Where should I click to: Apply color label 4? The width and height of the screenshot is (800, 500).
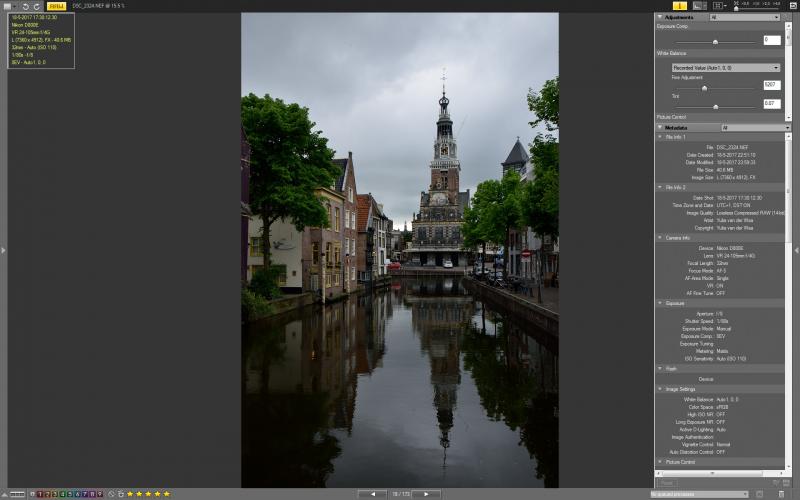pos(62,494)
